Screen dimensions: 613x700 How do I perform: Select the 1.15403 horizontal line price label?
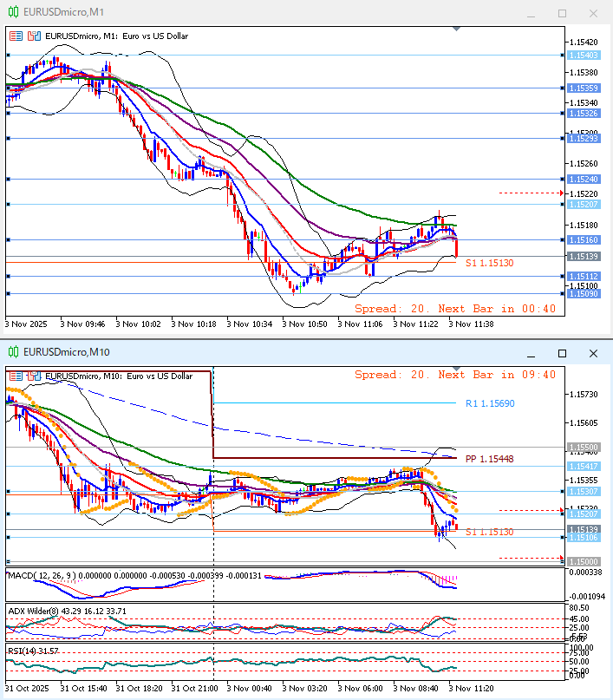click(x=584, y=56)
